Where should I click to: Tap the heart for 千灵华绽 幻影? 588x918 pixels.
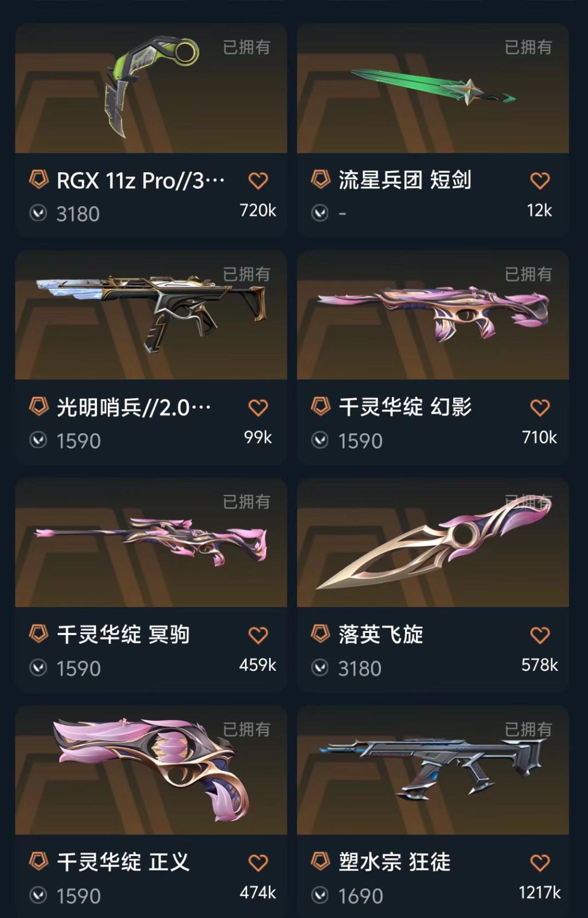(x=540, y=408)
